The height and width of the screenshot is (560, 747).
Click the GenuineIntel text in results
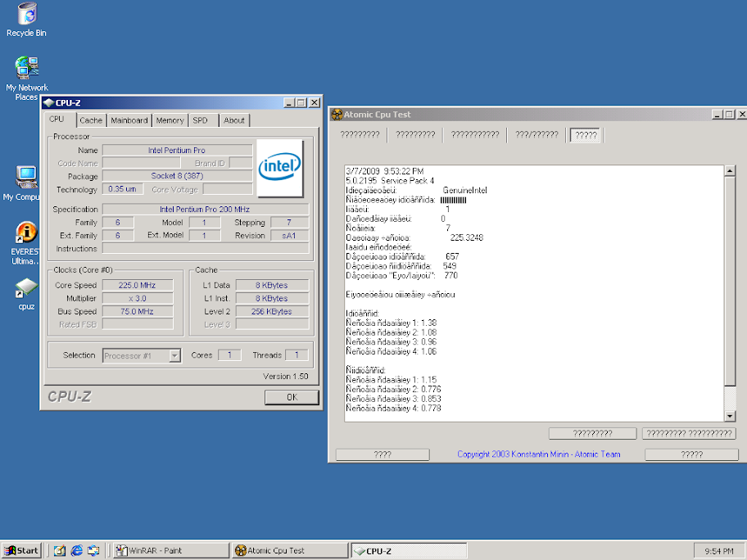pyautogui.click(x=464, y=191)
